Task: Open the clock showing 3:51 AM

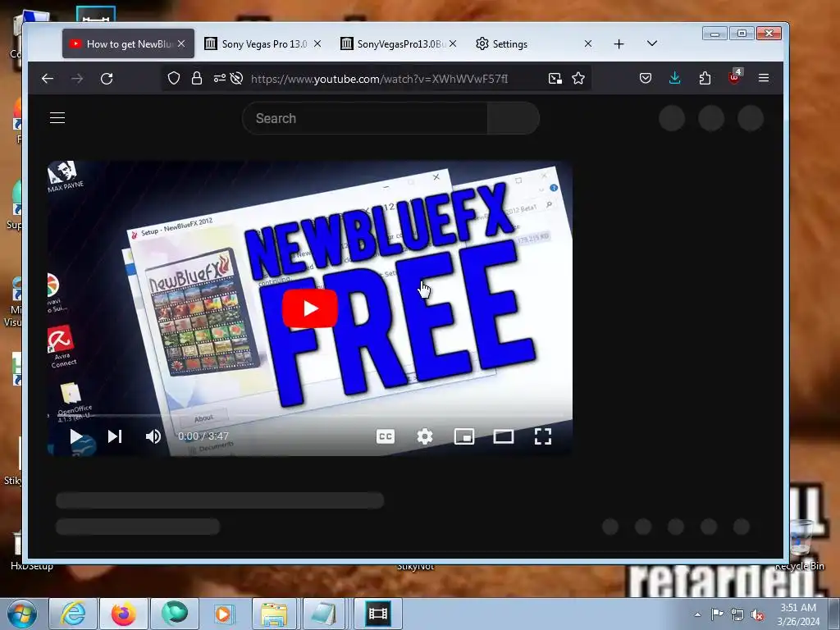Action: pyautogui.click(x=798, y=614)
